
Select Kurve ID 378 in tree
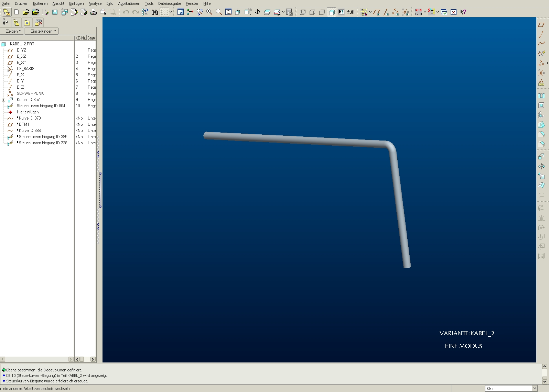(x=30, y=118)
